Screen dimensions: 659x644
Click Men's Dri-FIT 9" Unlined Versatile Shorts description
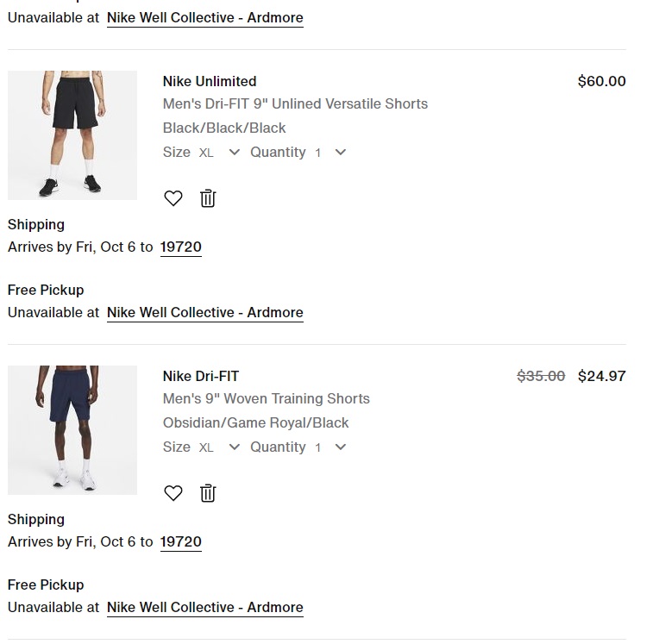coord(295,104)
